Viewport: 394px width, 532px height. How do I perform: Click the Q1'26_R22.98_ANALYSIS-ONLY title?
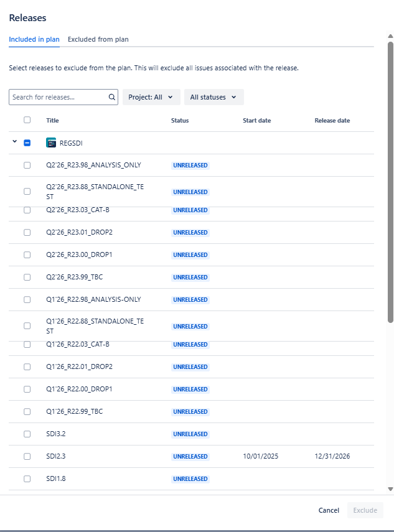click(93, 299)
